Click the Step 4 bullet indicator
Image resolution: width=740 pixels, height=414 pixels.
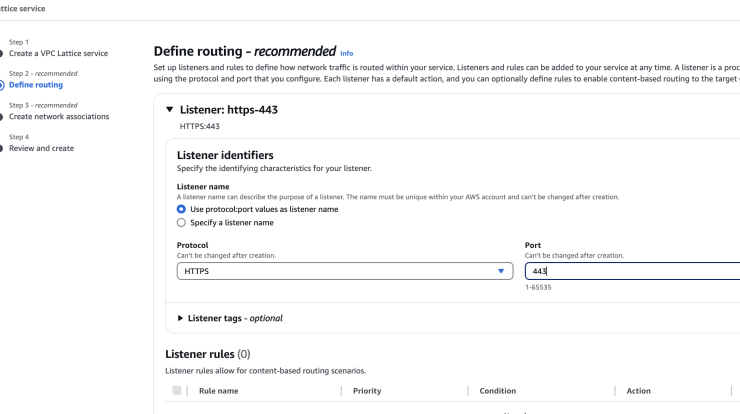click(1, 148)
